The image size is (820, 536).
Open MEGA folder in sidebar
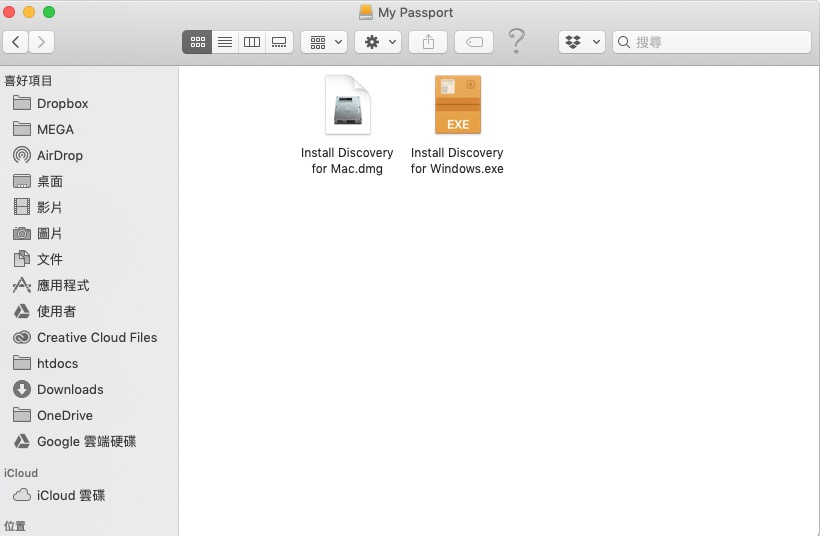(x=89, y=129)
